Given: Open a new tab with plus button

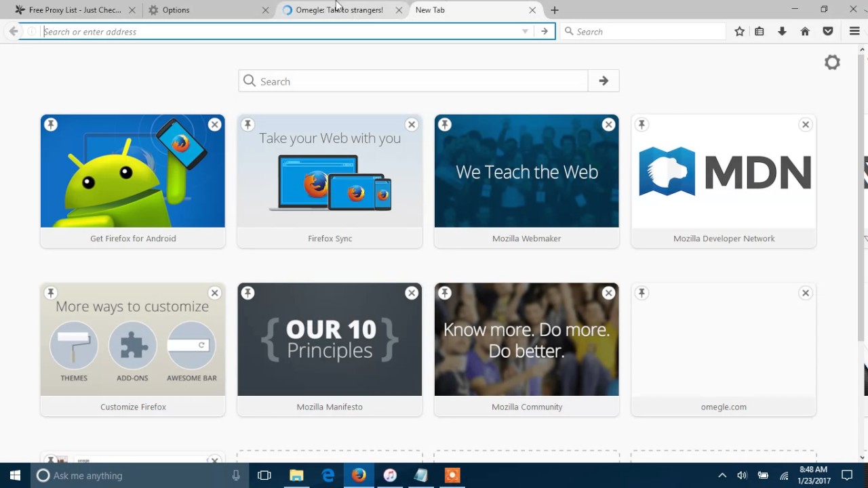Looking at the screenshot, I should pos(555,10).
